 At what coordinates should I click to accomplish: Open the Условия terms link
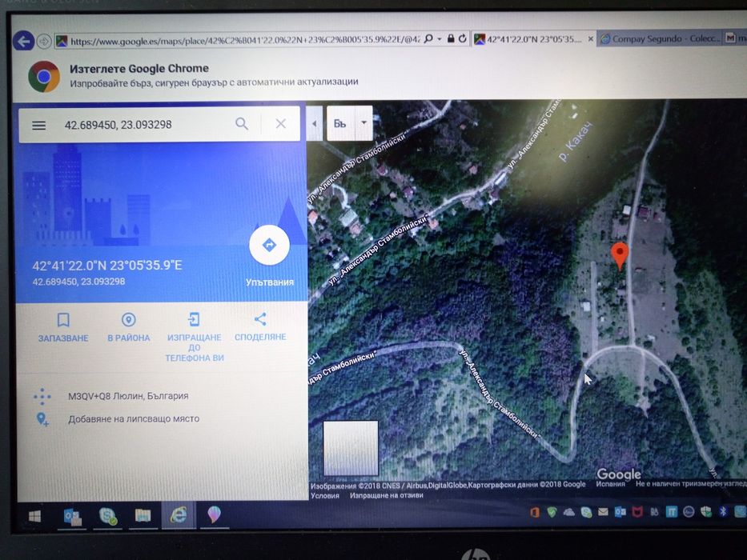pos(325,496)
